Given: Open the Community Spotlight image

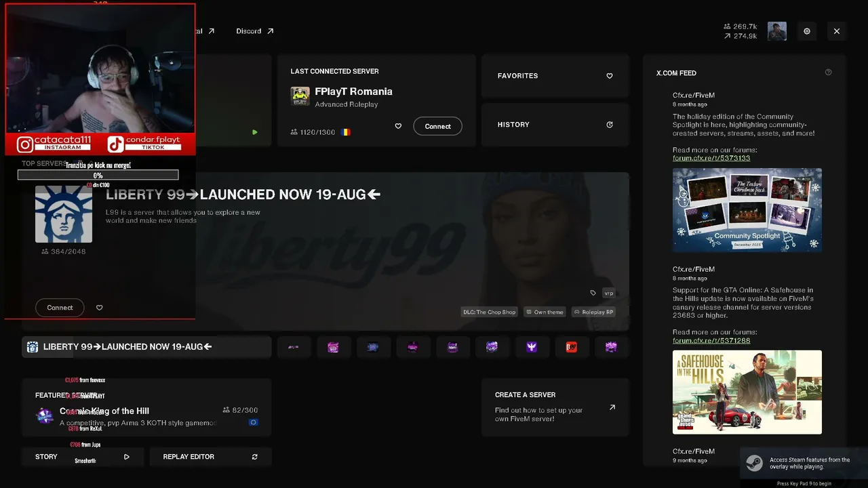Looking at the screenshot, I should coord(747,210).
